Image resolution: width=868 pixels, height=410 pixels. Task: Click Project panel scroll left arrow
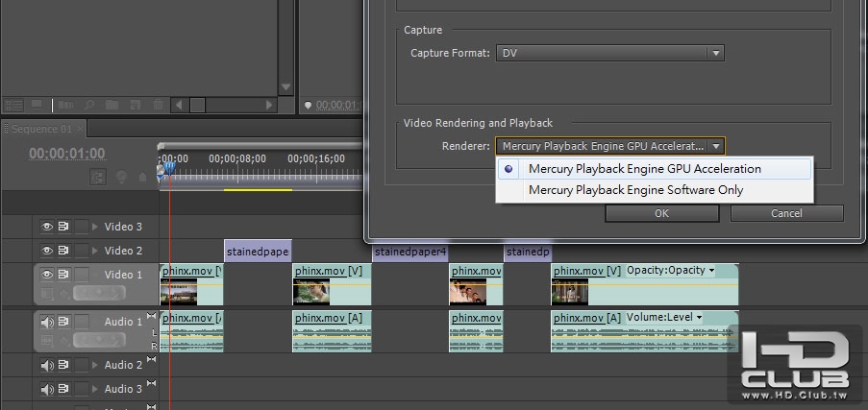point(180,105)
